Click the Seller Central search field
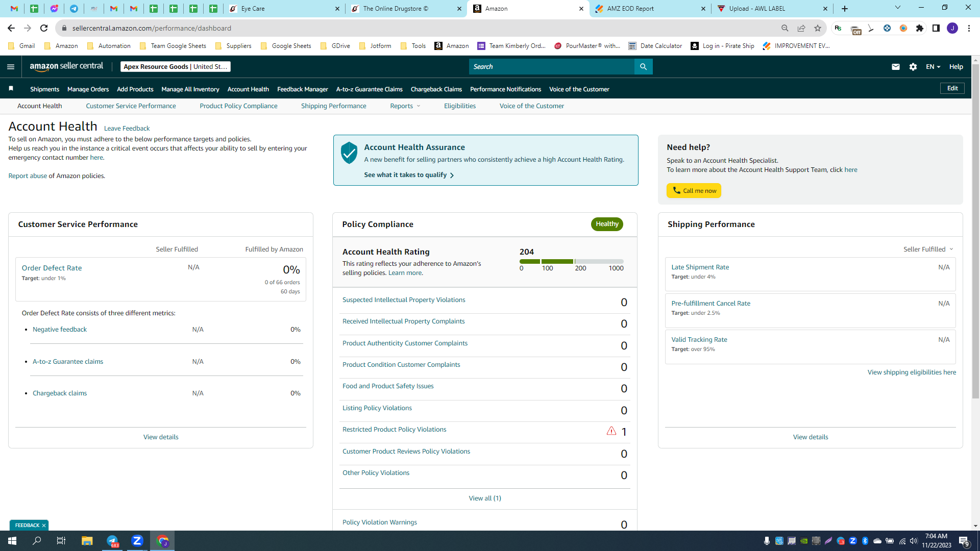Screen dimensions: 980x551 551,67
